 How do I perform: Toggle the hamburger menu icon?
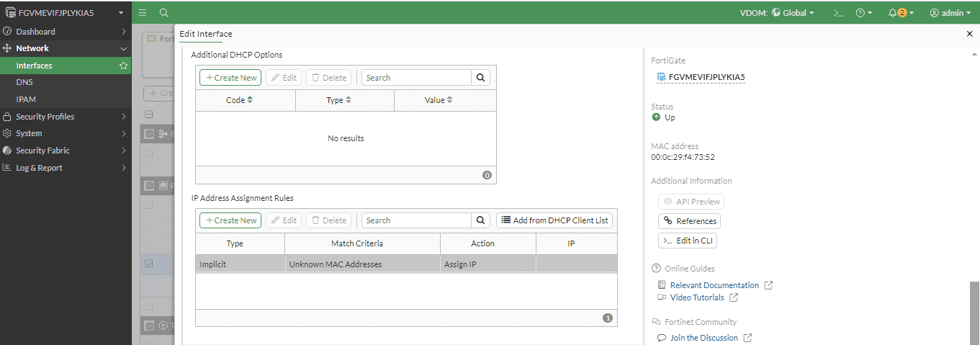[143, 13]
